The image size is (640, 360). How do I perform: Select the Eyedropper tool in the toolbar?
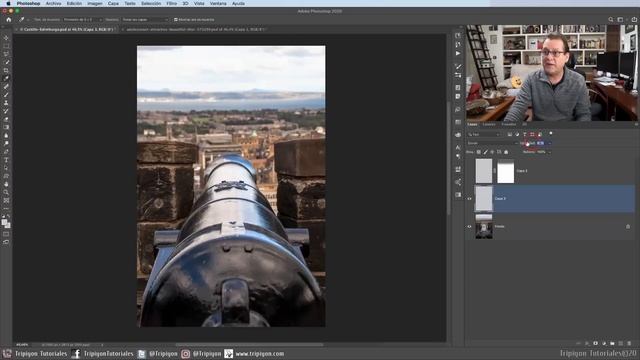[x=6, y=78]
